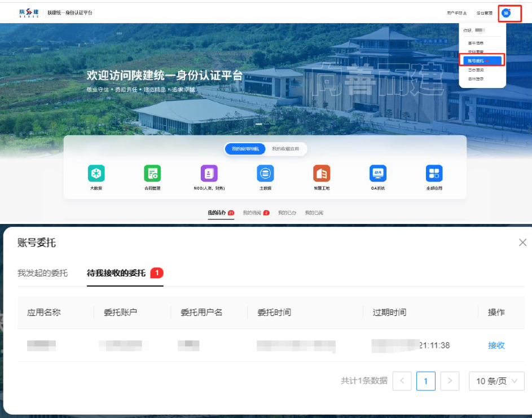Image resolution: width=532 pixels, height=418 pixels.
Task: Launch the OA系统 icon
Action: [x=377, y=174]
